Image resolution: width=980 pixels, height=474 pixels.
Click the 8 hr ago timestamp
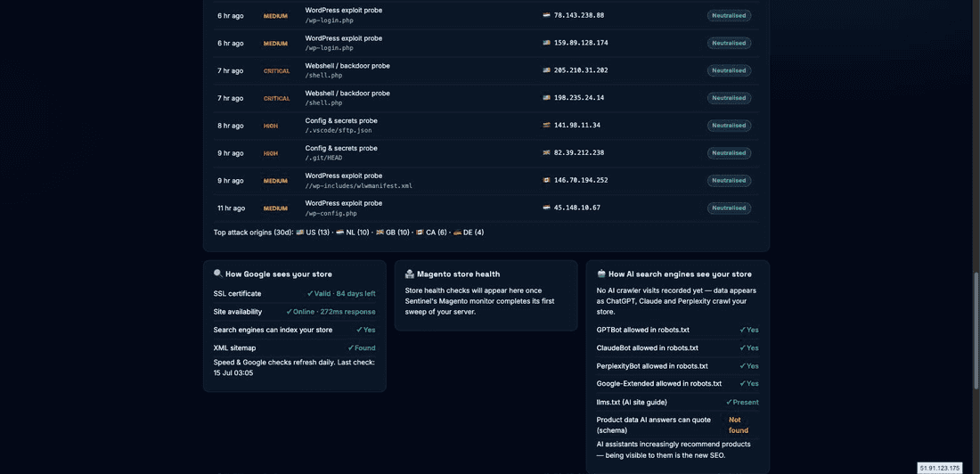point(231,126)
